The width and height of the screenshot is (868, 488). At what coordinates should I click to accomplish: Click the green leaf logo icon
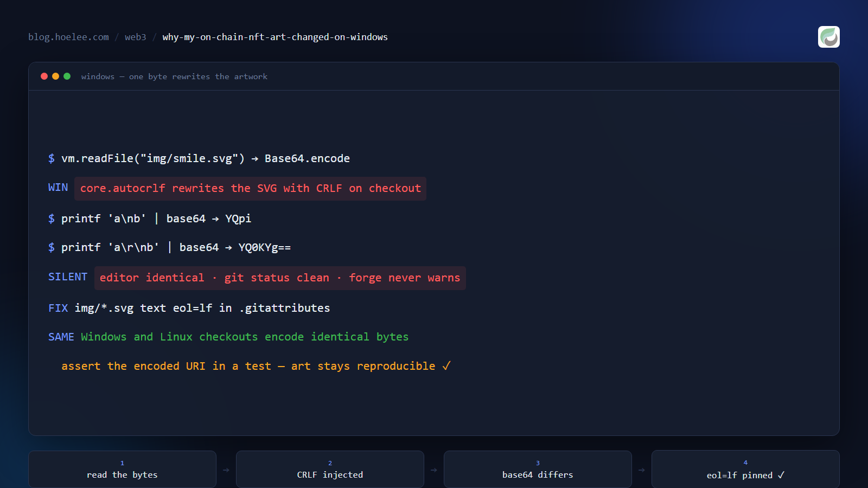pos(828,37)
